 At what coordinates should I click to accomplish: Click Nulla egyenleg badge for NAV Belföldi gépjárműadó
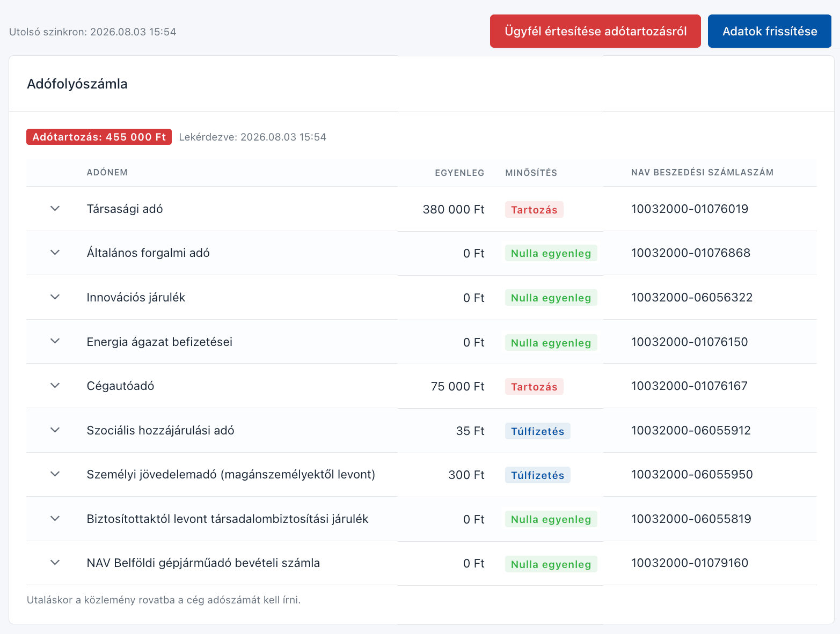(x=551, y=564)
